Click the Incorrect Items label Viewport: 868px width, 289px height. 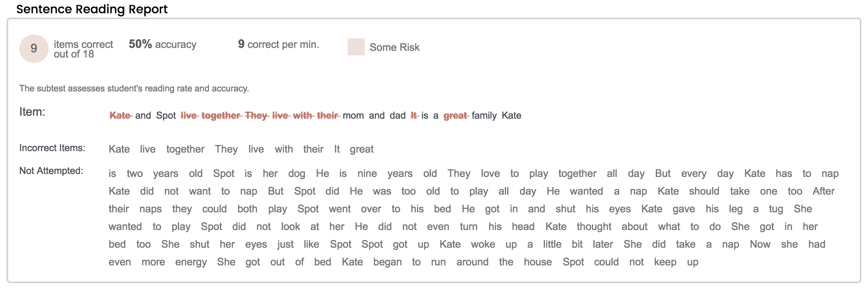click(x=52, y=148)
